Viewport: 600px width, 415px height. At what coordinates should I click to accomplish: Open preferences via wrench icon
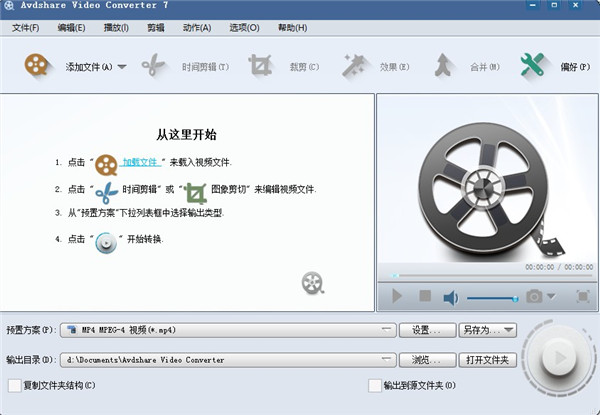pos(532,65)
